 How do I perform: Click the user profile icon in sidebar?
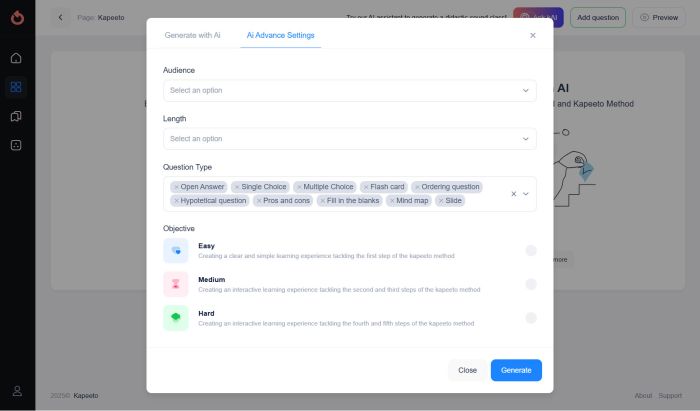(x=17, y=391)
